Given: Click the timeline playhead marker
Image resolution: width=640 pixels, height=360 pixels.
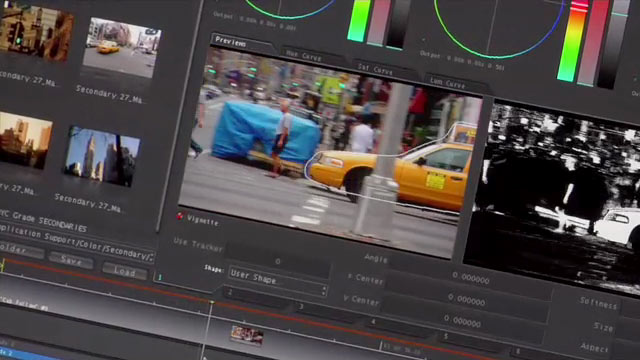Looking at the screenshot, I should point(211,302).
